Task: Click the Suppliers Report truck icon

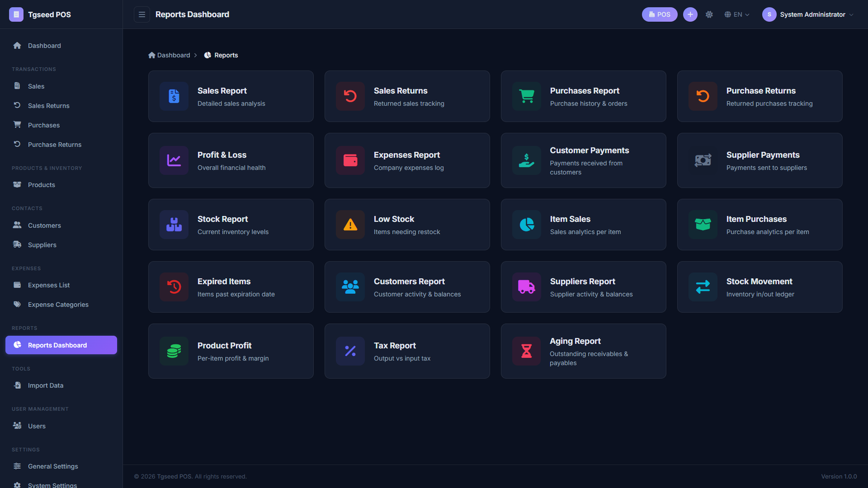Action: coord(527,287)
